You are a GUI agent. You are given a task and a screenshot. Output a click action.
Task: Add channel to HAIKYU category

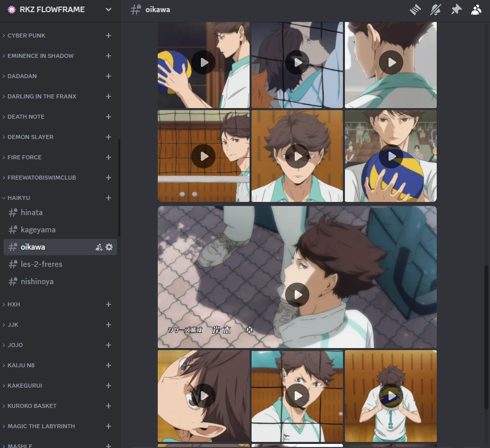point(109,198)
